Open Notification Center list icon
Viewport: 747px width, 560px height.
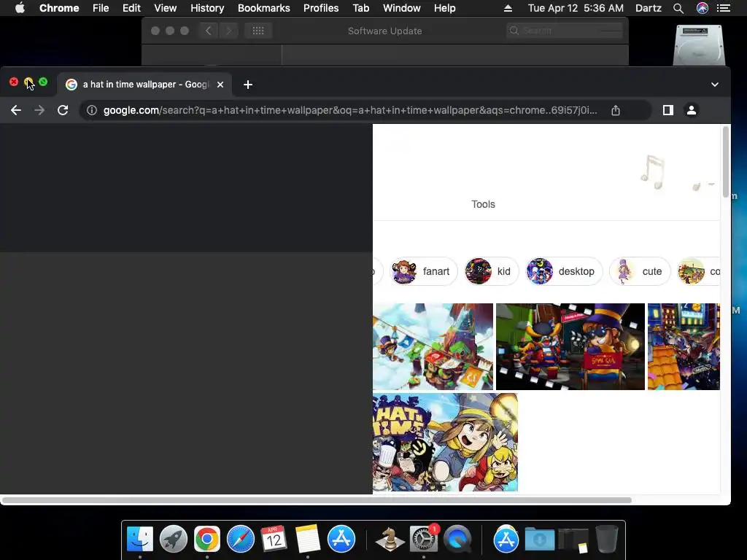click(x=724, y=8)
